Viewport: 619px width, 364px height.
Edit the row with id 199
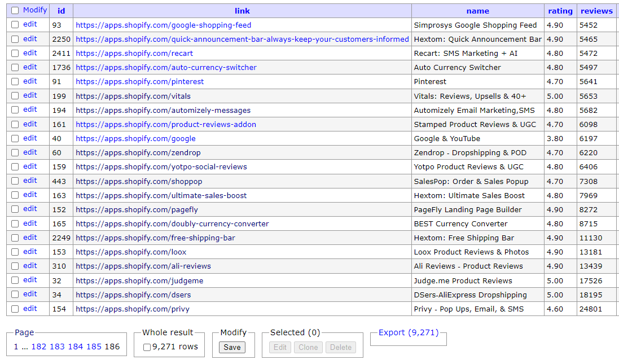[30, 95]
